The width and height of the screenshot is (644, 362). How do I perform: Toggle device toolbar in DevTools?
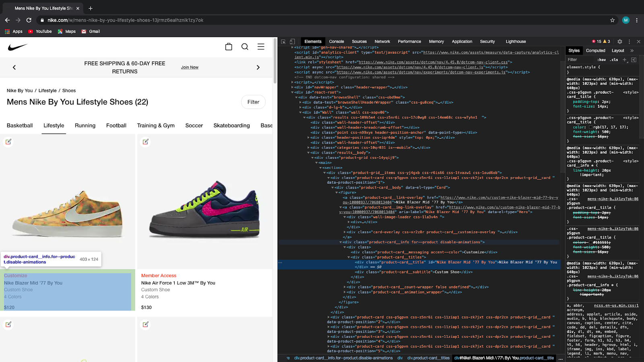293,41
